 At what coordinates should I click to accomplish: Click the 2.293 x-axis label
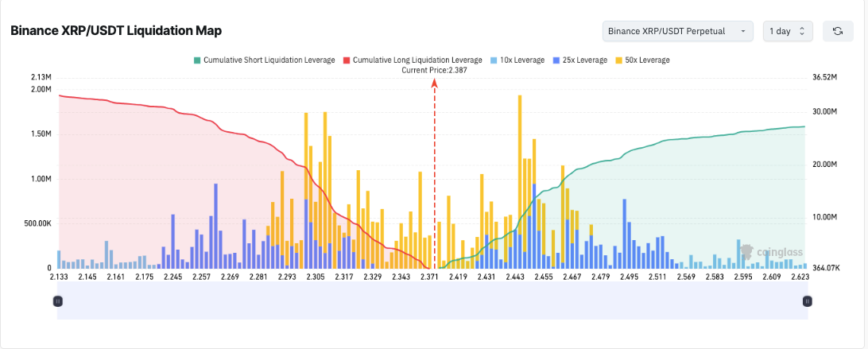287,277
